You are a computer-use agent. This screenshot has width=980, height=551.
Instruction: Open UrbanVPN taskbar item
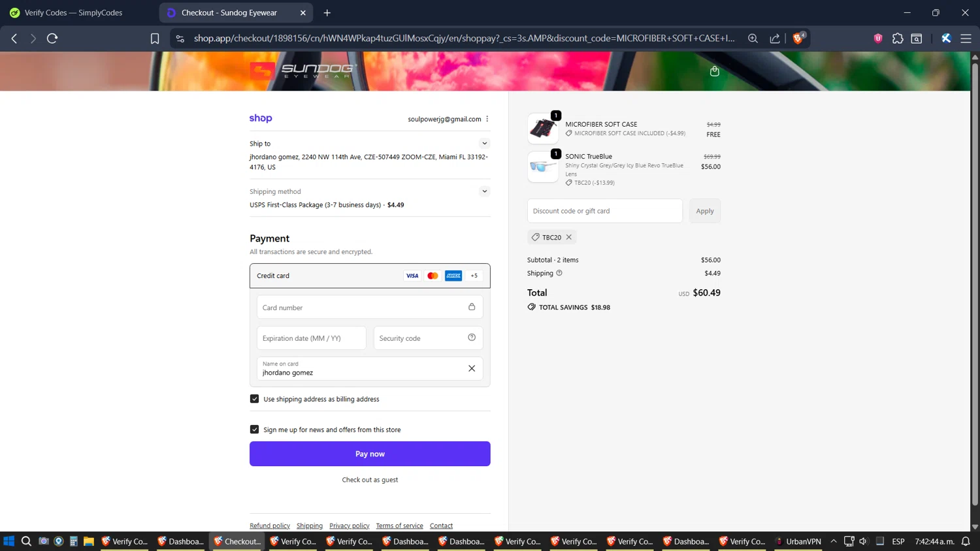pos(798,541)
